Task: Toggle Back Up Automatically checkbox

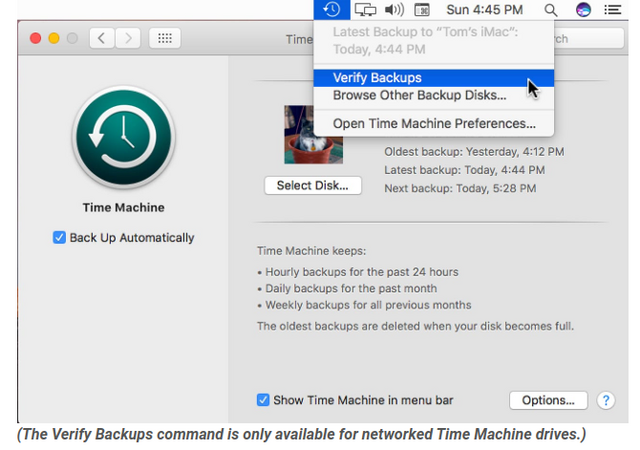Action: click(x=59, y=238)
